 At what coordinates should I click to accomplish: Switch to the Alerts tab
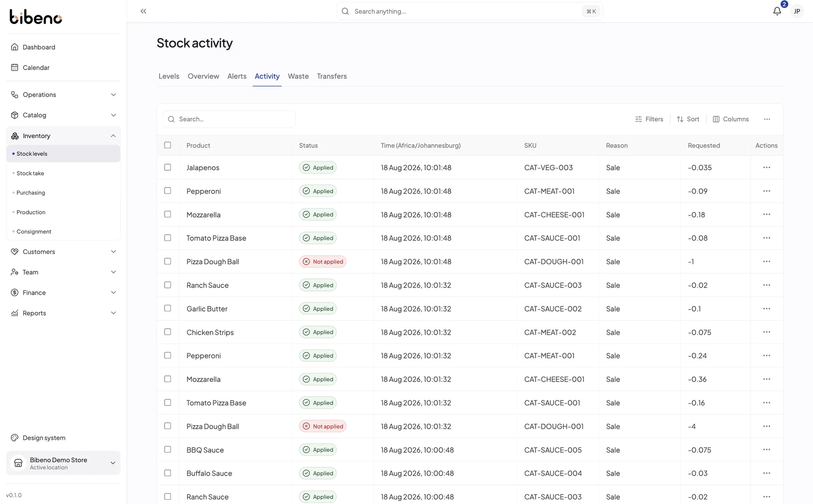[237, 76]
